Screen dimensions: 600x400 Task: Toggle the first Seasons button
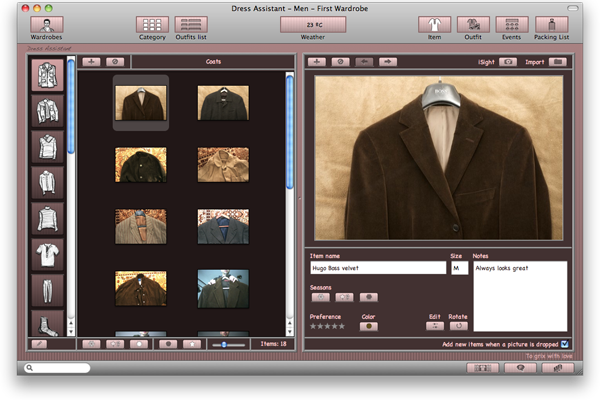pos(320,297)
